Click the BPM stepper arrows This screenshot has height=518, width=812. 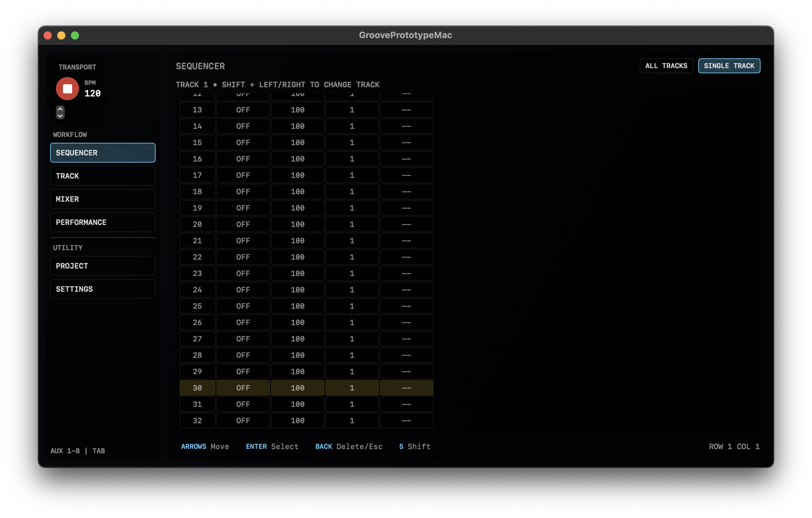(60, 112)
